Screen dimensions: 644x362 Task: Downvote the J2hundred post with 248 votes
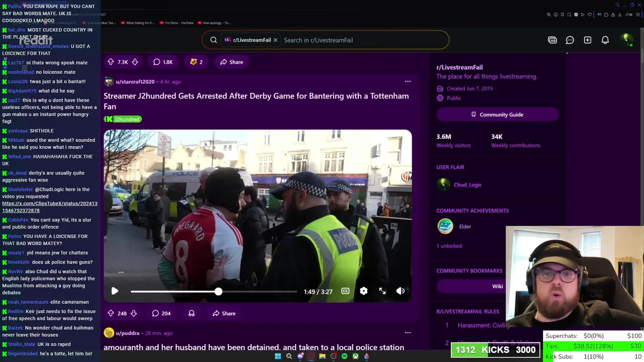pyautogui.click(x=134, y=313)
